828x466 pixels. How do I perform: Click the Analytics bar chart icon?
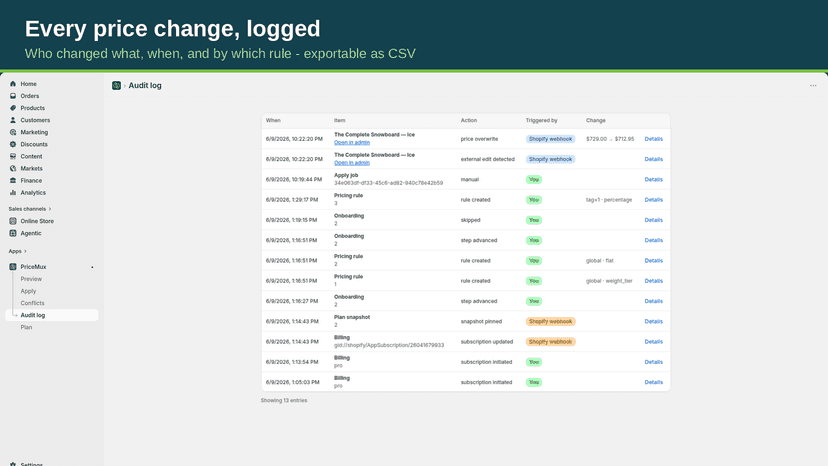click(13, 193)
